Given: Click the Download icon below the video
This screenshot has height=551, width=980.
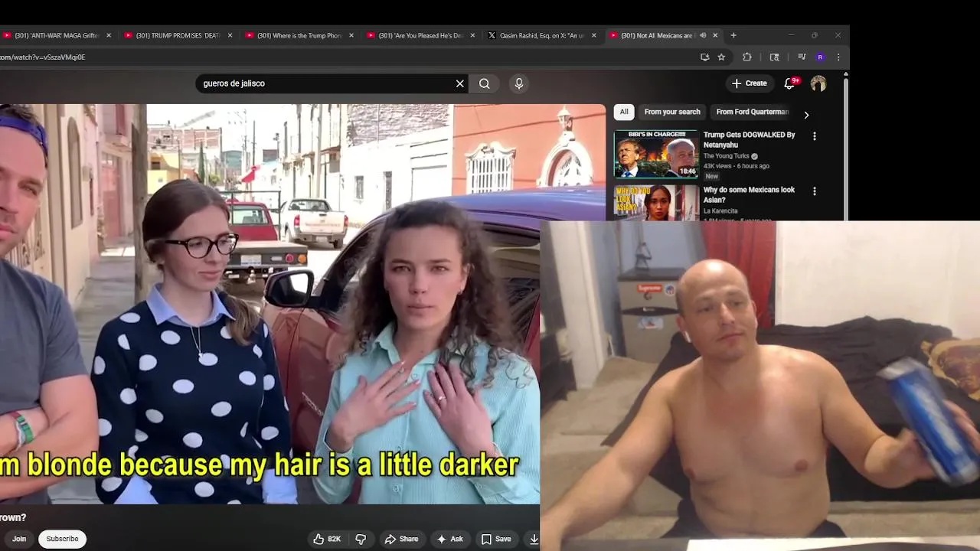Looking at the screenshot, I should 534,539.
